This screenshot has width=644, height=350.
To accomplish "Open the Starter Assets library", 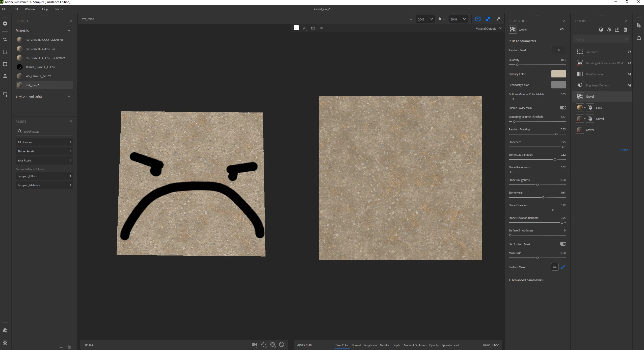I will (x=44, y=151).
